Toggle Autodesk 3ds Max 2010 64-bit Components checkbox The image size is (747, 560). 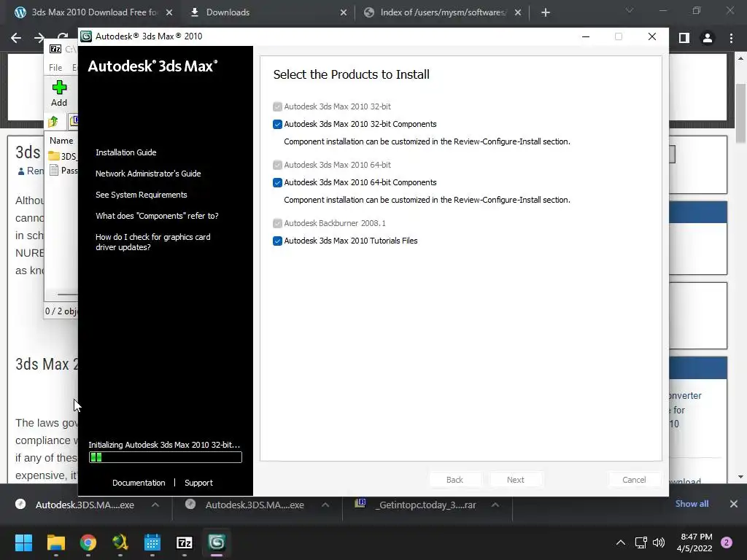point(277,183)
